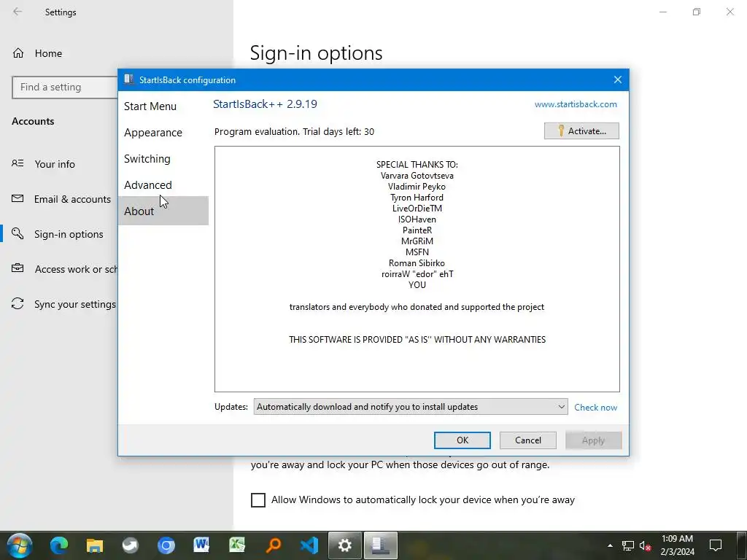Click the Your info person icon

tap(18, 163)
